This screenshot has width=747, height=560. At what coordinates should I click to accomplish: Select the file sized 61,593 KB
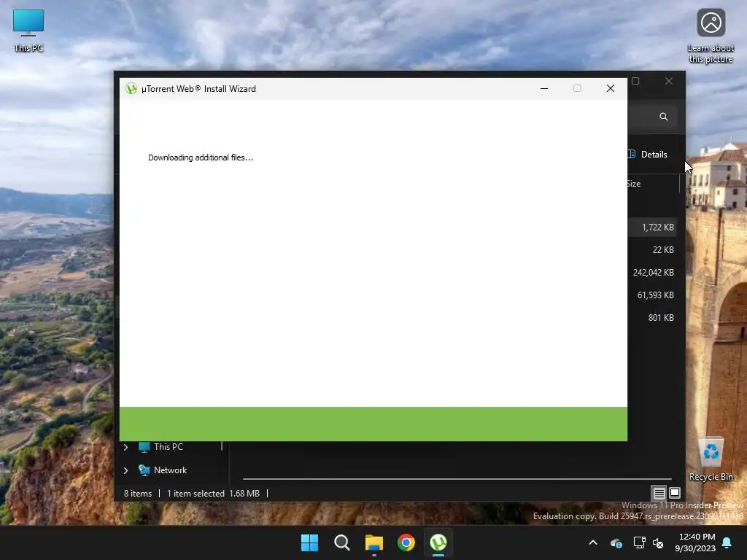[655, 295]
